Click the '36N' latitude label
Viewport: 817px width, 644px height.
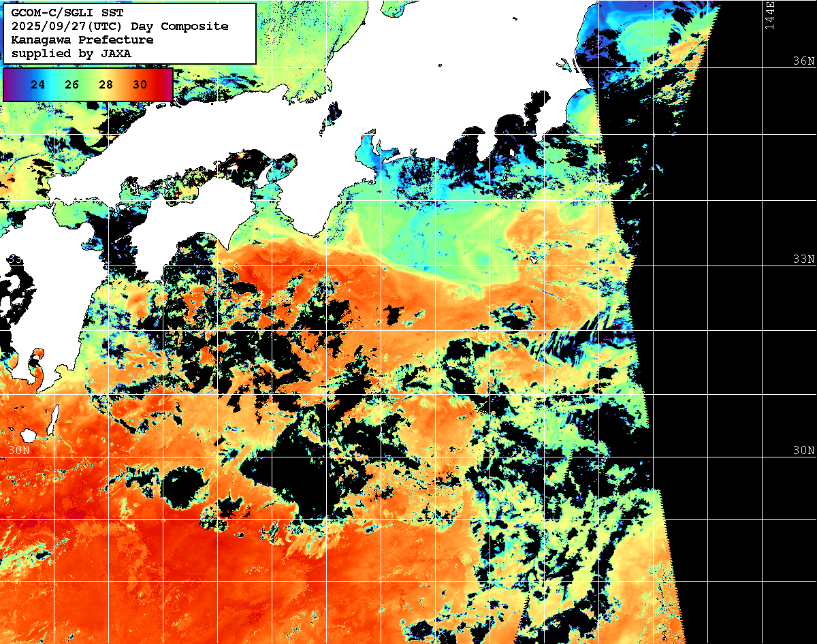tap(803, 61)
